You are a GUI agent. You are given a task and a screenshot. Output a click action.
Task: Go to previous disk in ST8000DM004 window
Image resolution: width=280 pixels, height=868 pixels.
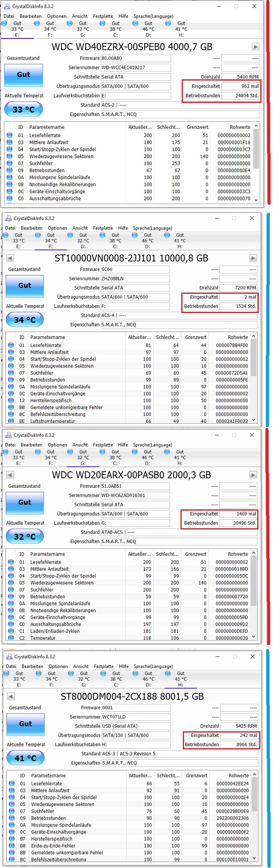pyautogui.click(x=11, y=696)
